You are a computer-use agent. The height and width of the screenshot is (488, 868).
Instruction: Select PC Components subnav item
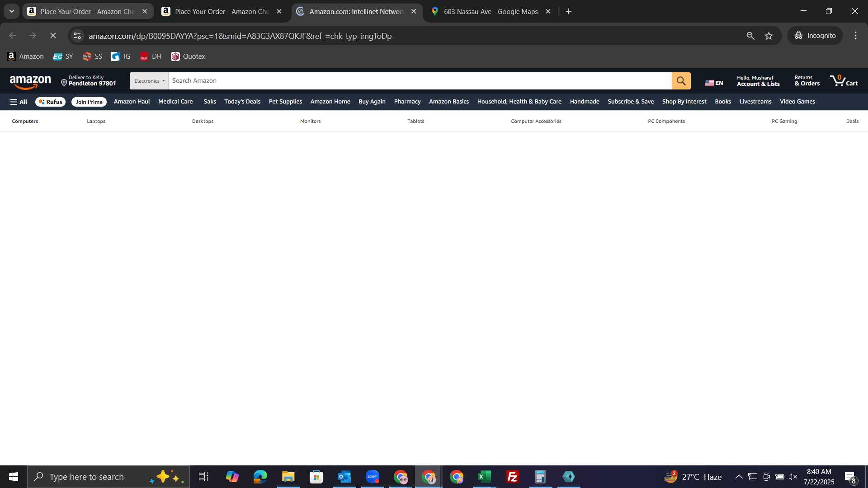tap(666, 121)
